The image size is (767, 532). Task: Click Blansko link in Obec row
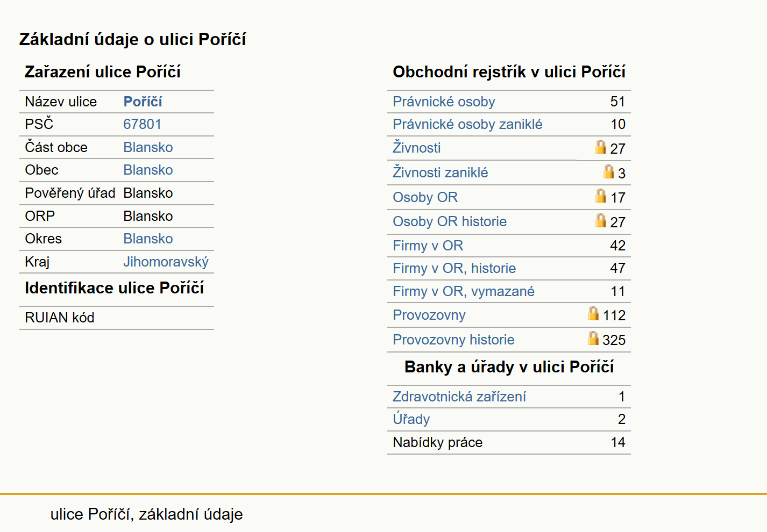pyautogui.click(x=148, y=170)
